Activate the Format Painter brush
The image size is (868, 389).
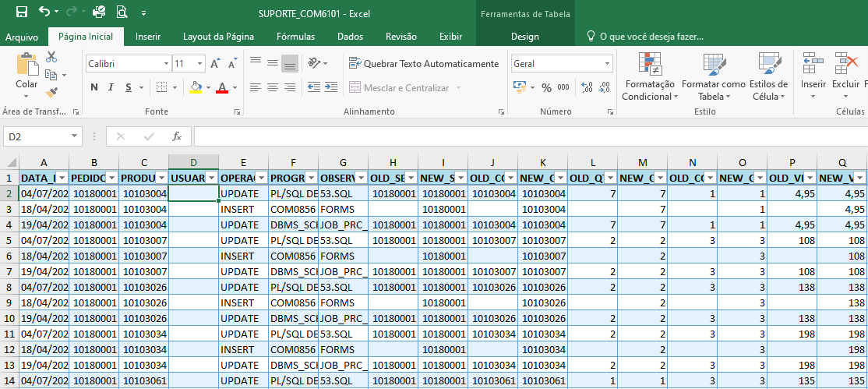[51, 93]
